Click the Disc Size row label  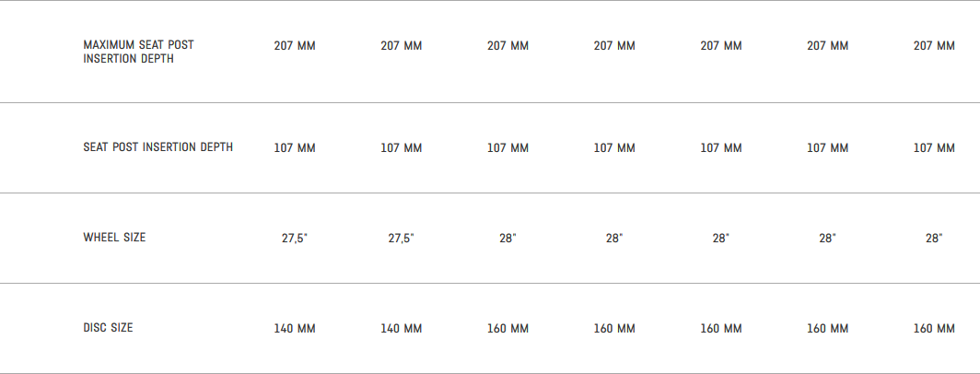[108, 328]
